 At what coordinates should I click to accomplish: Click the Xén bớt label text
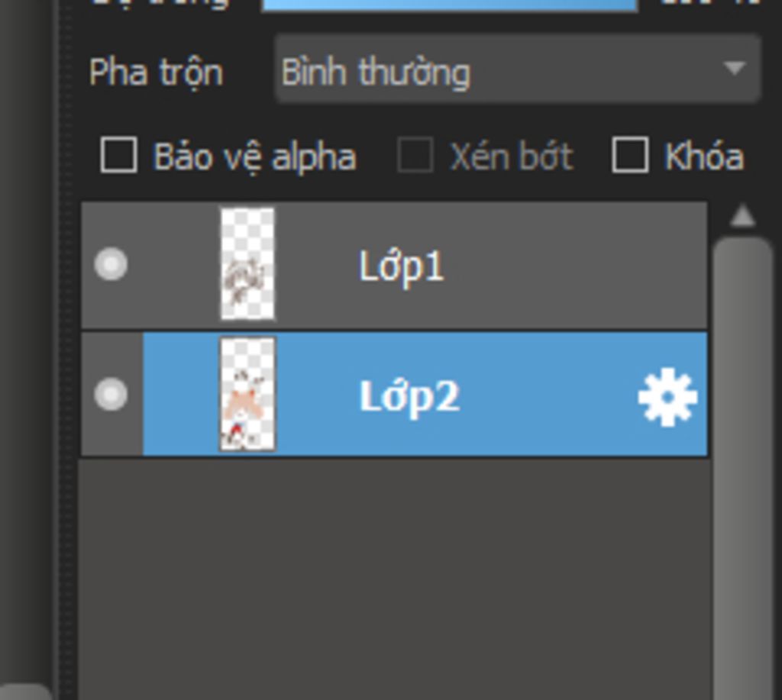tap(512, 156)
